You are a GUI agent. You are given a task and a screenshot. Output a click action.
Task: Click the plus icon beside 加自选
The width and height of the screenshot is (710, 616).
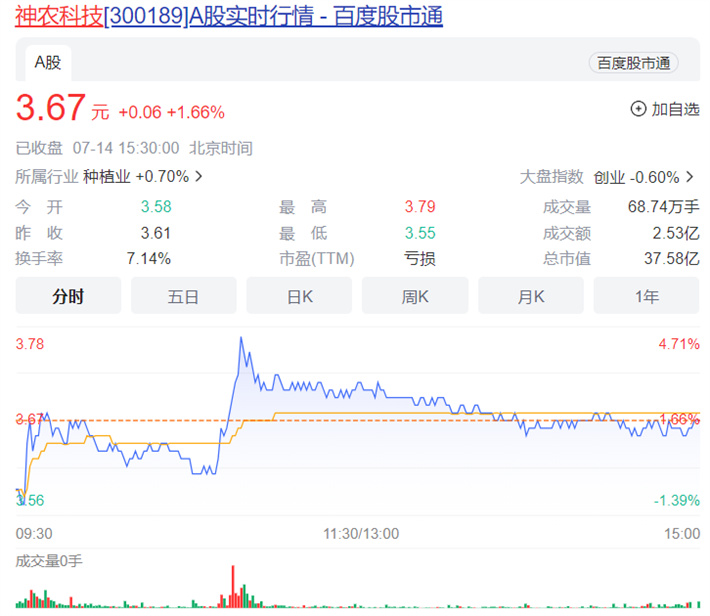638,109
